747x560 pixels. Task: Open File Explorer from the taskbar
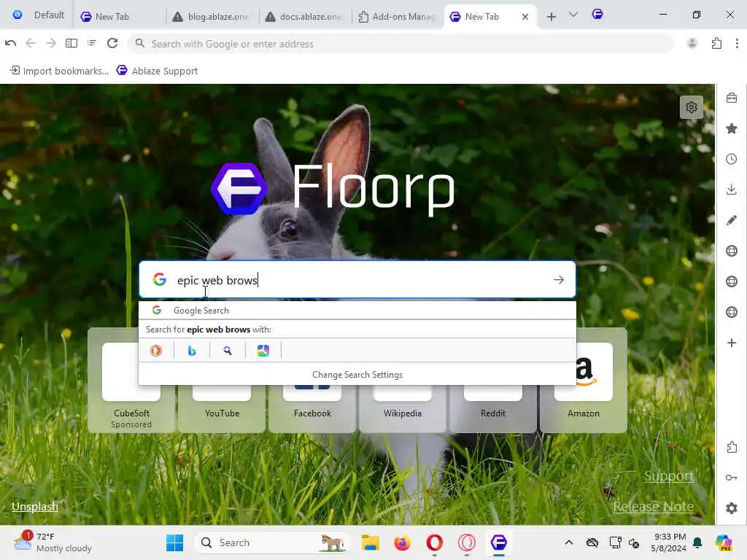pos(370,542)
